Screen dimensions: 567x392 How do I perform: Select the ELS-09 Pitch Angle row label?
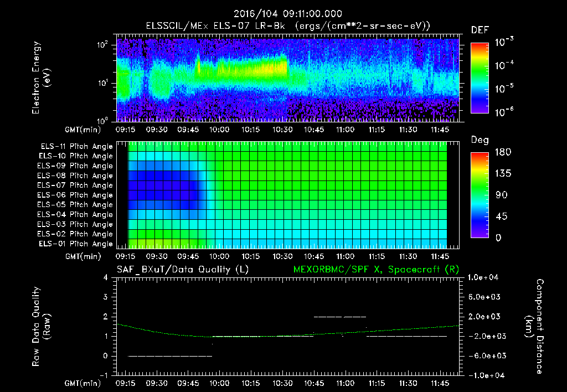pos(75,166)
